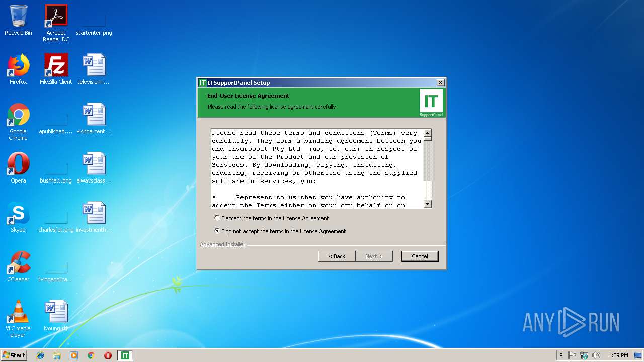Click the license scrollbar thumb
This screenshot has height=362, width=644.
click(428, 139)
